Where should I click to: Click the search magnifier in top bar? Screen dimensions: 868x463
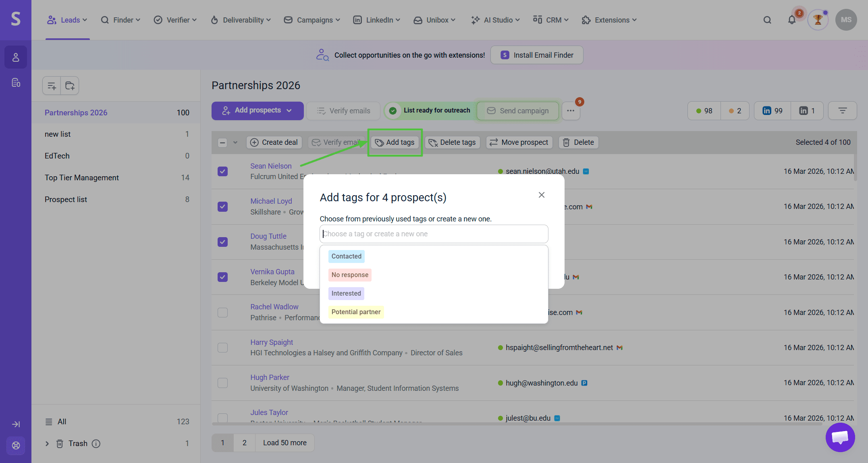click(767, 20)
